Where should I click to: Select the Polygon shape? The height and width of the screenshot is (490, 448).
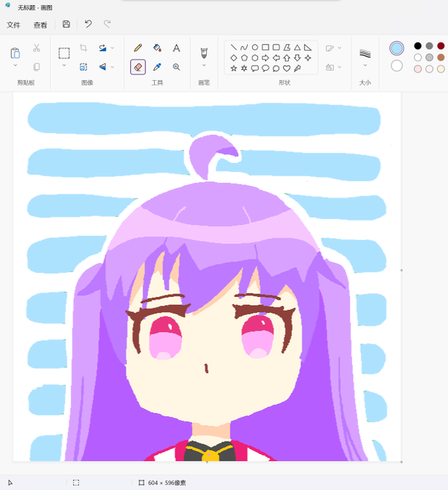287,48
